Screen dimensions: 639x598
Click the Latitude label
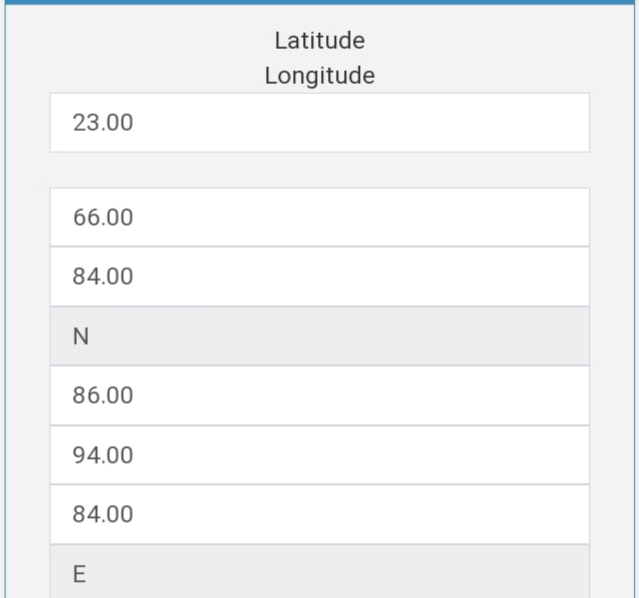319,41
